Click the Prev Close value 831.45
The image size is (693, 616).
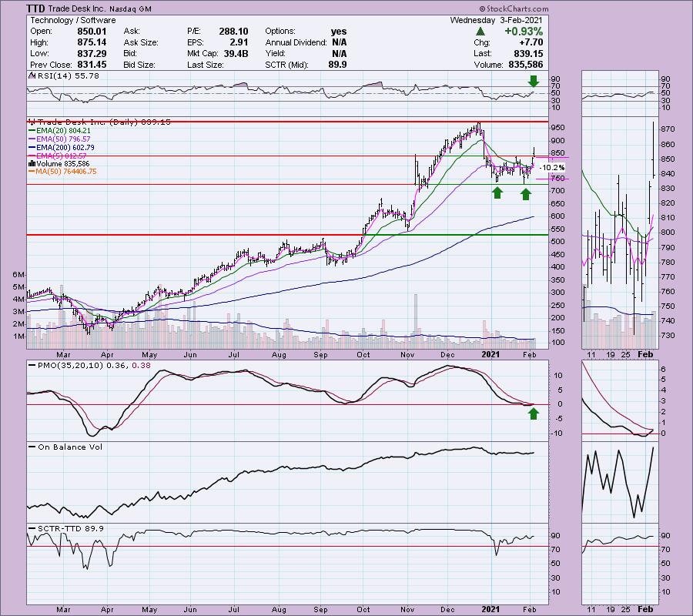[92, 65]
